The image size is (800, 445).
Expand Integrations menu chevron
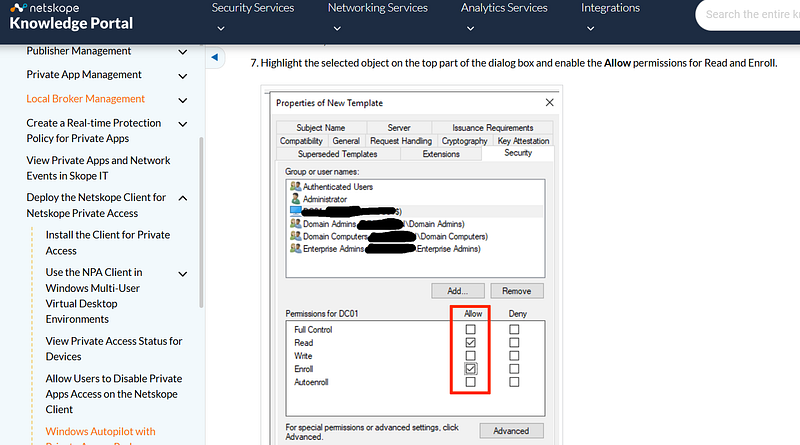pyautogui.click(x=590, y=29)
